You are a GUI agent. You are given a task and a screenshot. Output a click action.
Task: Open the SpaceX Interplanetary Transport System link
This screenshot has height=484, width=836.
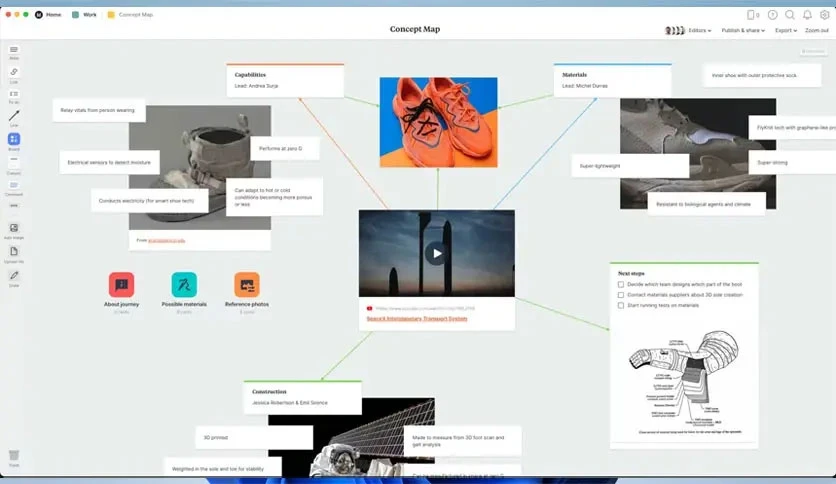click(x=416, y=319)
